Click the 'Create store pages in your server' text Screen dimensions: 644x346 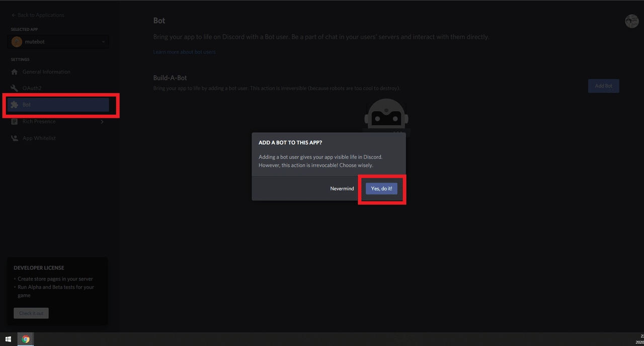[55, 279]
